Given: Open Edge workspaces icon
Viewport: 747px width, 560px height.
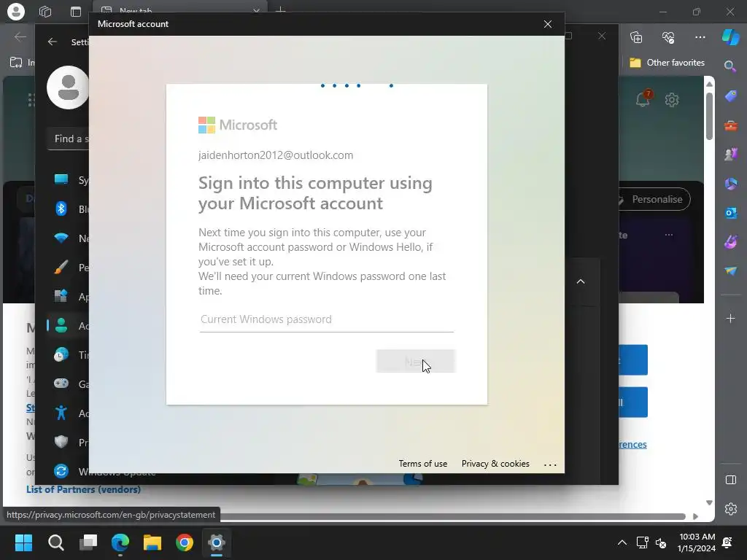Looking at the screenshot, I should 45,12.
